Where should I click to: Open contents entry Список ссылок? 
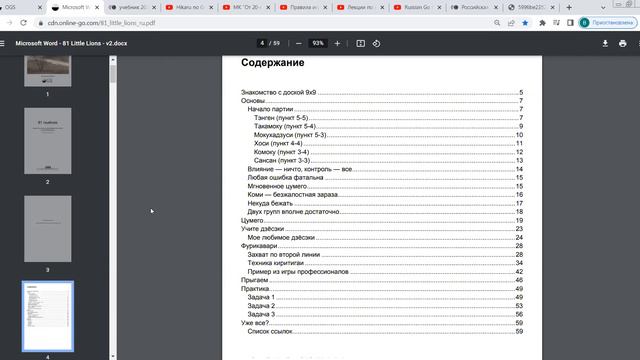point(385,331)
